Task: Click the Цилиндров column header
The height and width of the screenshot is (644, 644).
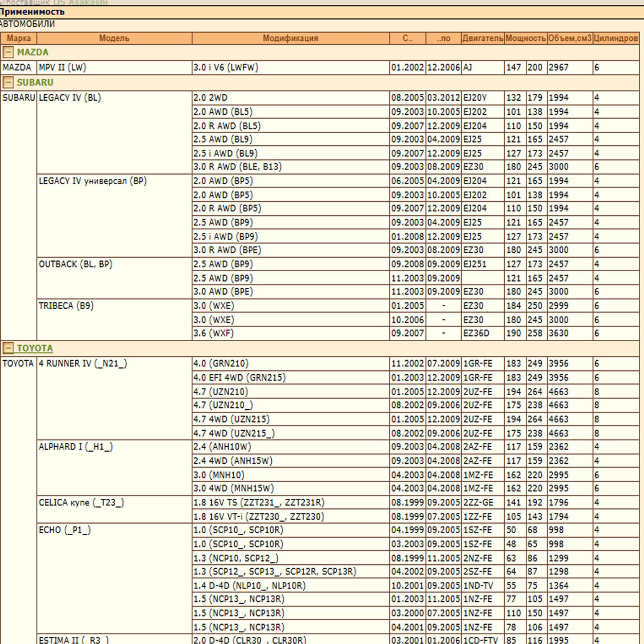Action: 616,38
